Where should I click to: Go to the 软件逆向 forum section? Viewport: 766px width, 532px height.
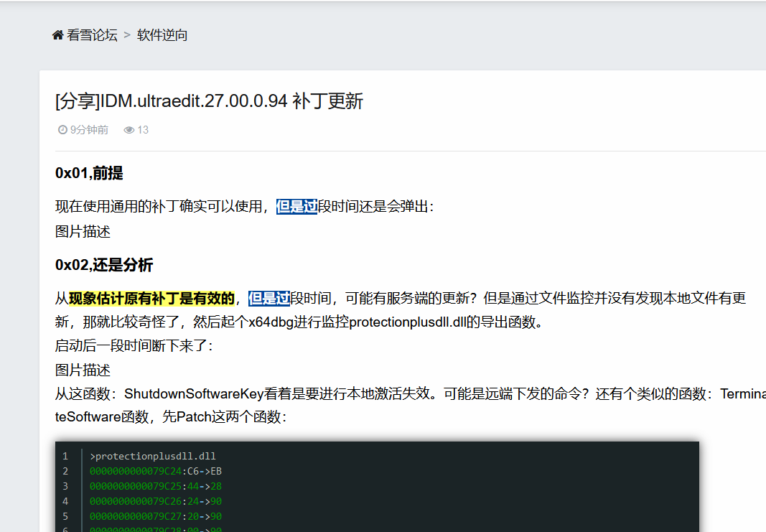tap(162, 35)
